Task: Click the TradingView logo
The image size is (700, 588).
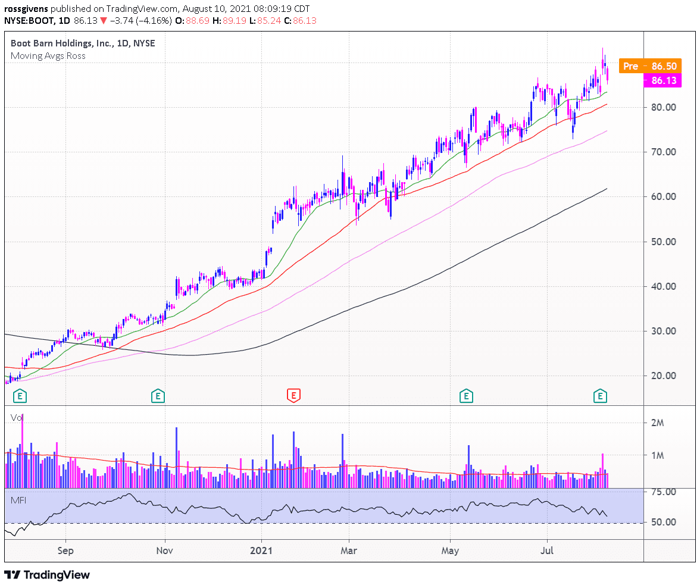Action: click(x=48, y=575)
